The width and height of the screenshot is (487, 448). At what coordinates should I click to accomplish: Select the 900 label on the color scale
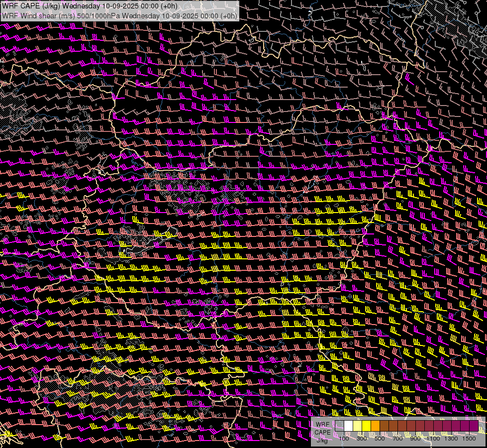(x=415, y=439)
